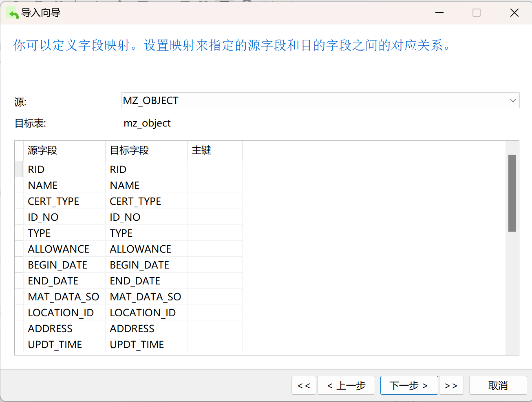Image resolution: width=532 pixels, height=402 pixels.
Task: Select the UPDT_TIME source field cell
Action: coord(64,344)
